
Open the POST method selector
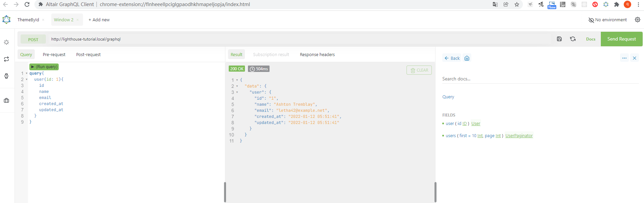[33, 40]
